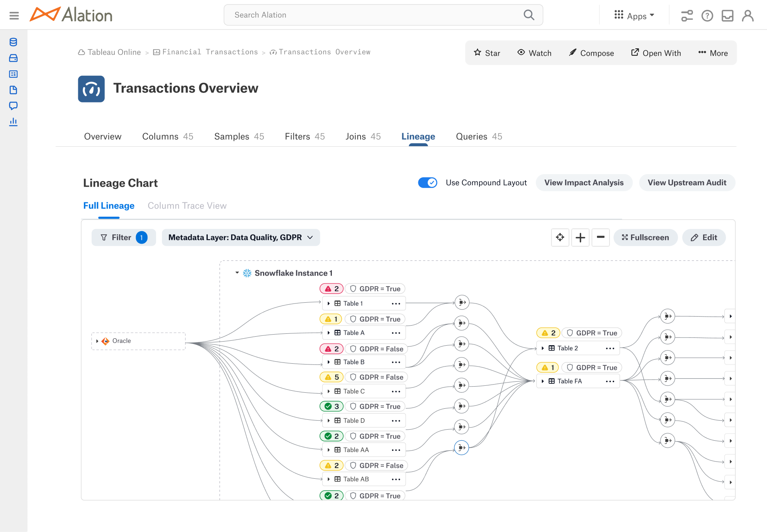Open the hamburger navigation menu
This screenshot has height=532, width=767.
click(x=14, y=16)
